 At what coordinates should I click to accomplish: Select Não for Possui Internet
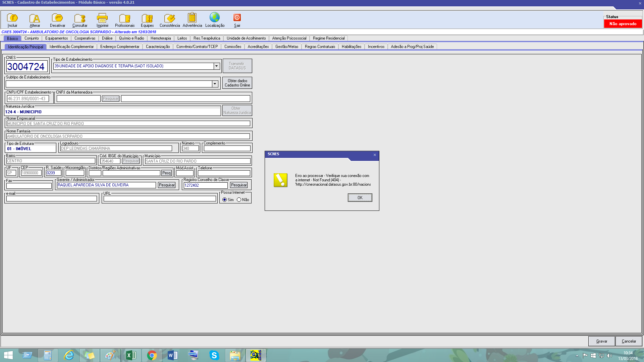click(239, 200)
